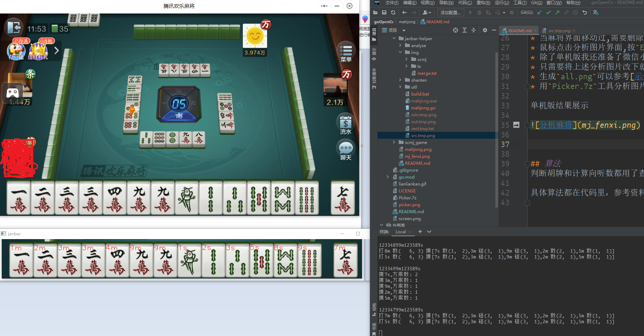Click the 连胜有礼 crown icon

coord(38,51)
